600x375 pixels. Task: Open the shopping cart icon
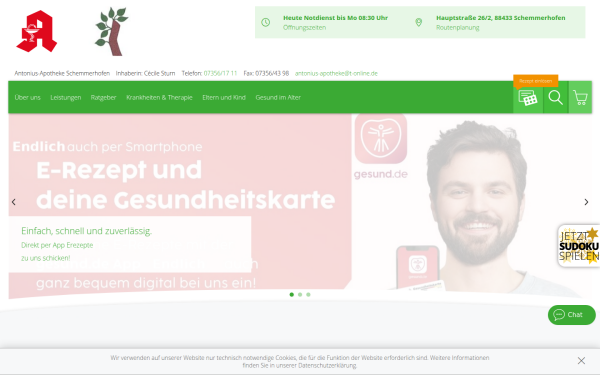580,98
